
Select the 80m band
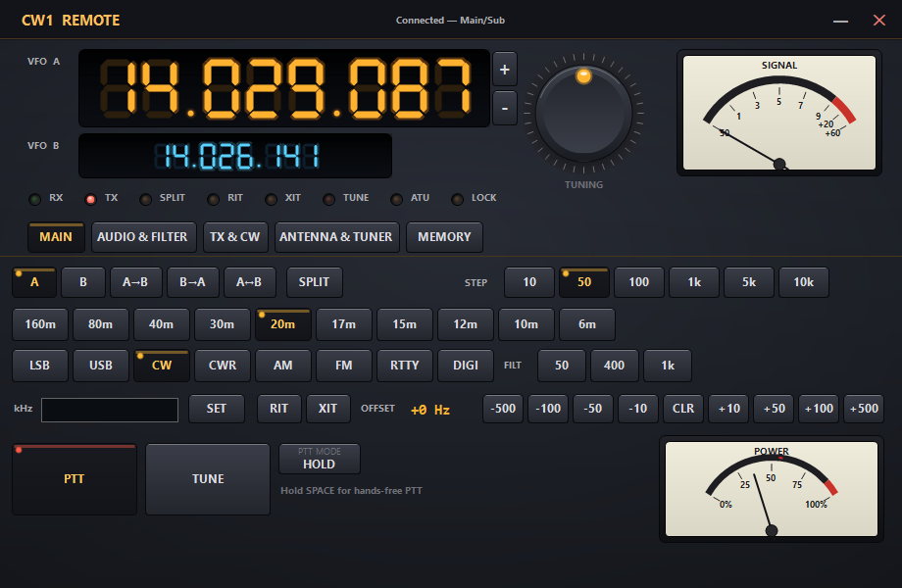pyautogui.click(x=101, y=324)
